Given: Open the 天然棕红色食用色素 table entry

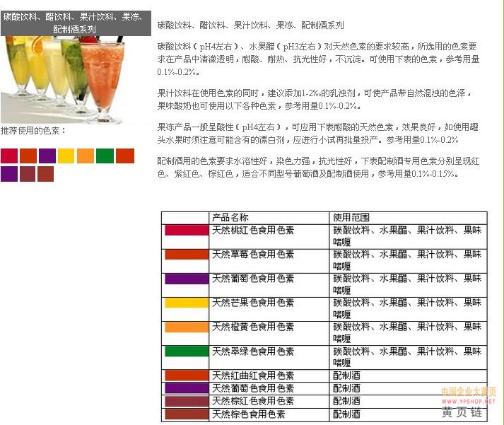Looking at the screenshot, I should 253,401.
